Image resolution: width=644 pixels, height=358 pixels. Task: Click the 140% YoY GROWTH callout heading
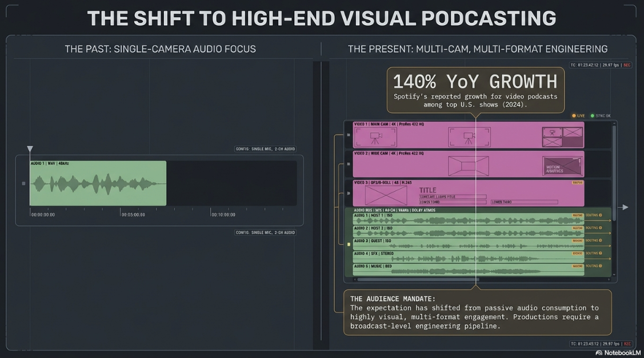(x=475, y=82)
